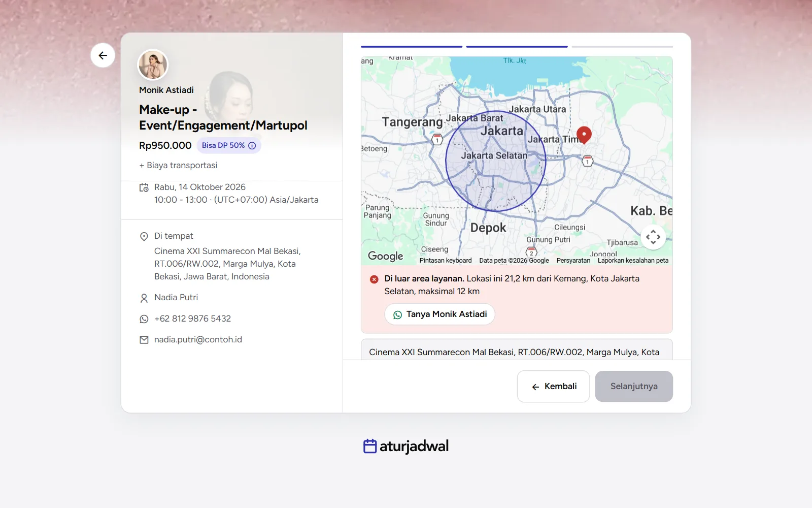Screen dimensions: 812x508
Task: Click the Di luar area layanan warning text
Action: 424,279
